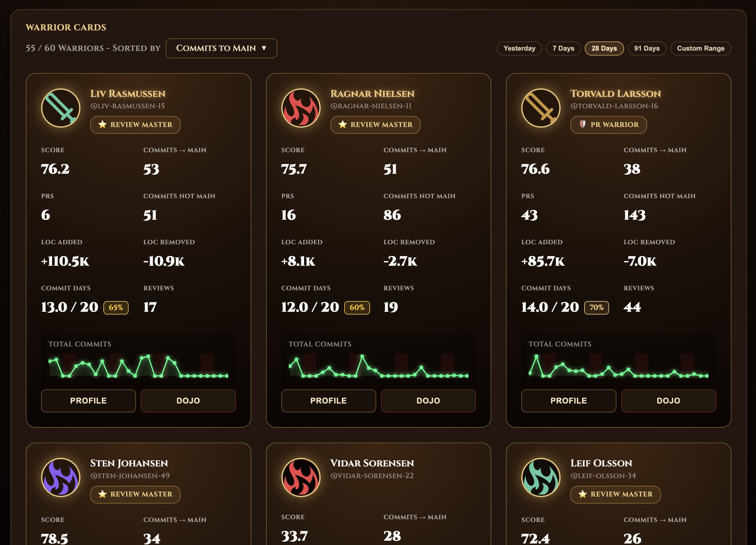Screen dimensions: 756x545
Task: Click Ragnar Nielsen's red flame avatar
Action: pos(301,108)
